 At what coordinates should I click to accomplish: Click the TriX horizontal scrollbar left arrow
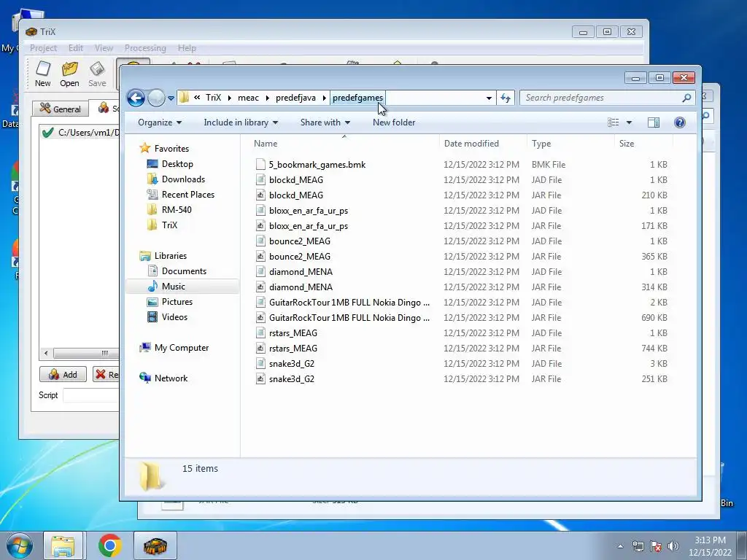46,354
